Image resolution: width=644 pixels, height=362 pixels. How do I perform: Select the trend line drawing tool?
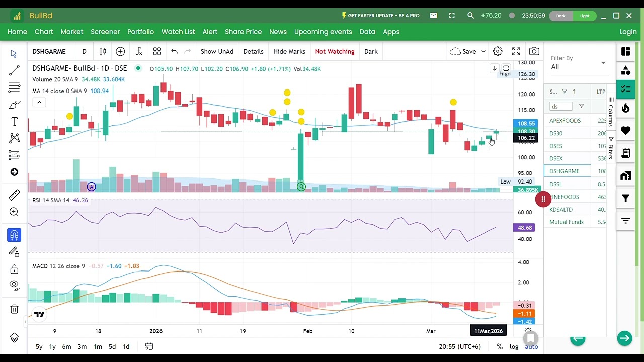14,70
